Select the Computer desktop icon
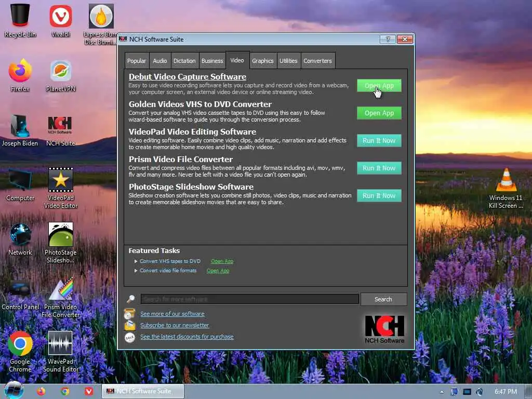 click(20, 185)
